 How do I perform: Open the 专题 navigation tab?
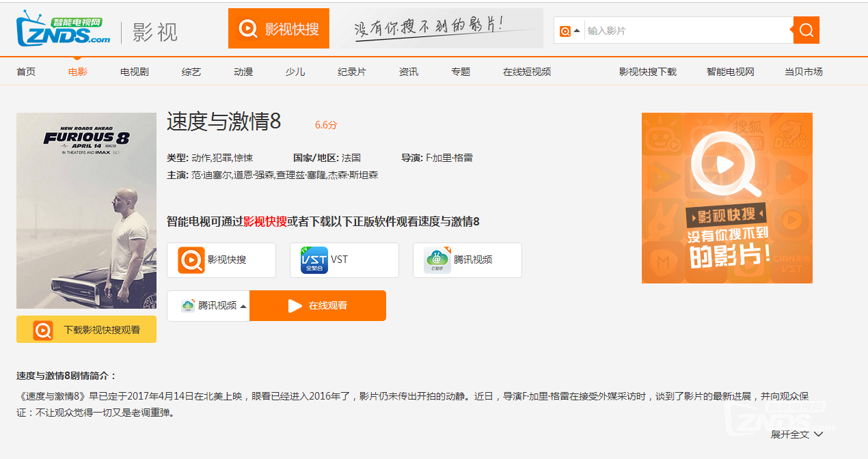tap(461, 72)
